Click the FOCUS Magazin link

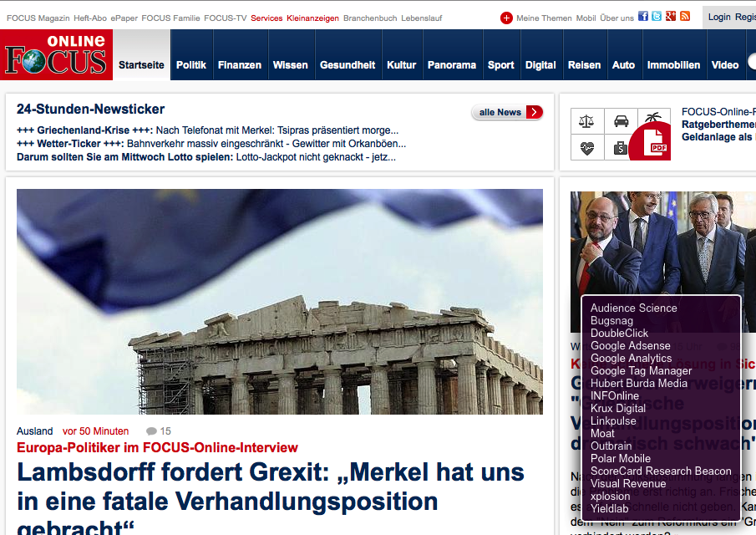pos(38,18)
